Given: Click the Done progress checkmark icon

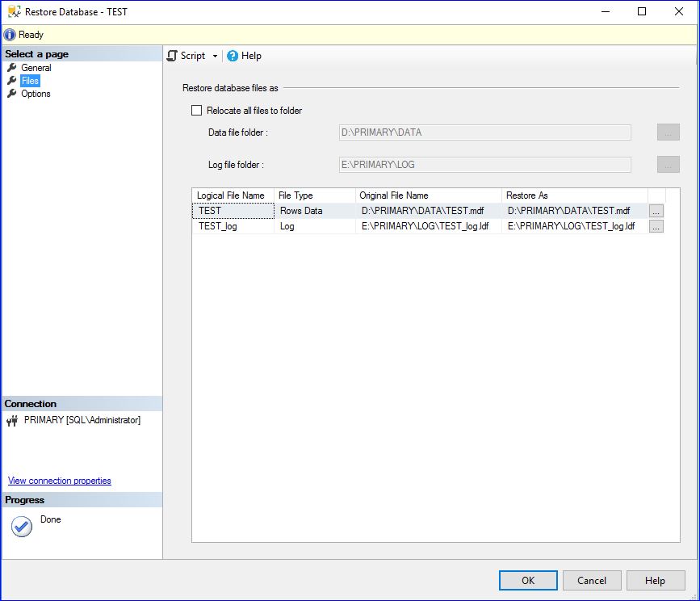Looking at the screenshot, I should 22,527.
